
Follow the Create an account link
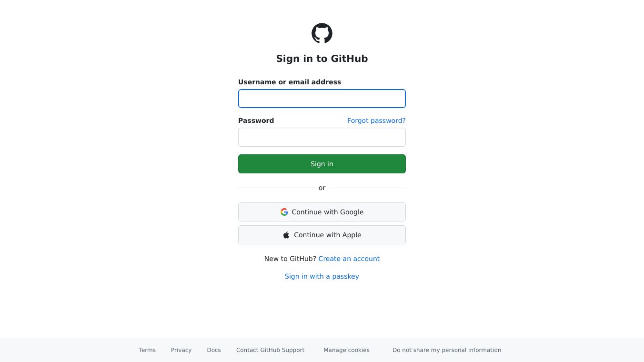pos(349,259)
